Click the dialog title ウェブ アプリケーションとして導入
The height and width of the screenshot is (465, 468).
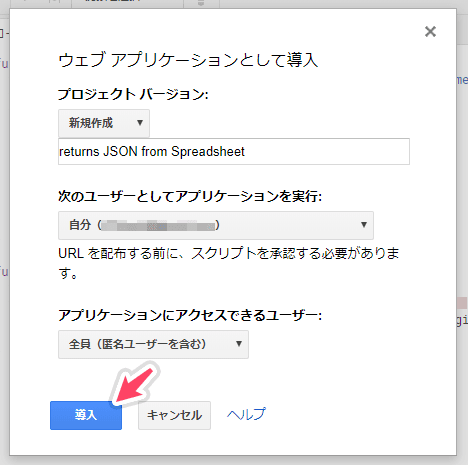click(x=188, y=60)
